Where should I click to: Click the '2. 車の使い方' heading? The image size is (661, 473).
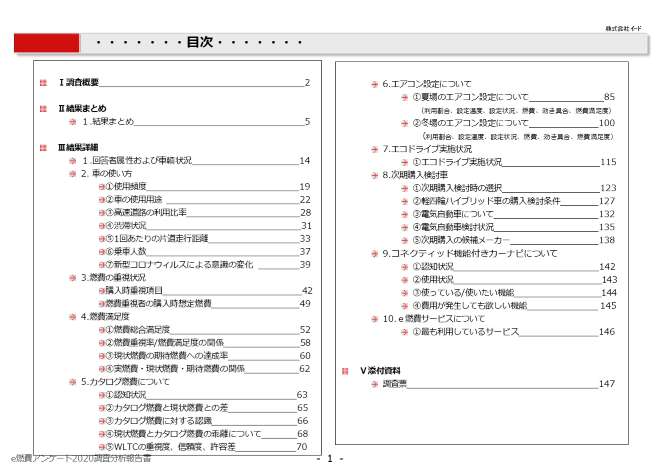tap(107, 173)
